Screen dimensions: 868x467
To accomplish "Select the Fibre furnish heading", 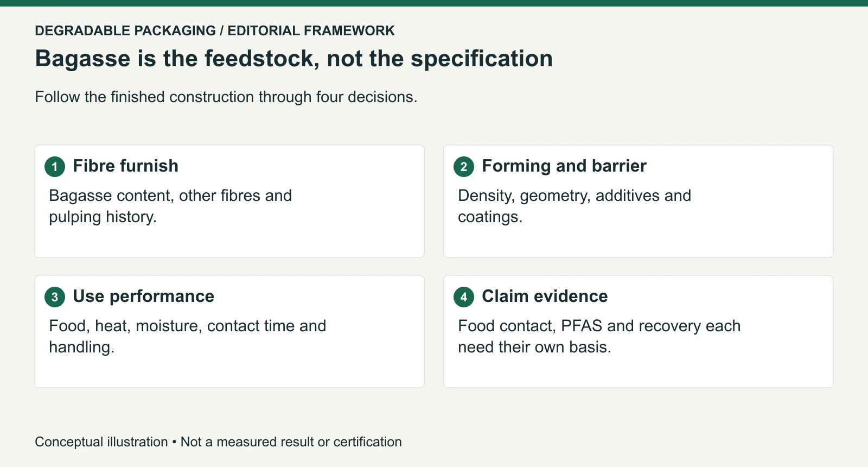I will click(x=125, y=166).
